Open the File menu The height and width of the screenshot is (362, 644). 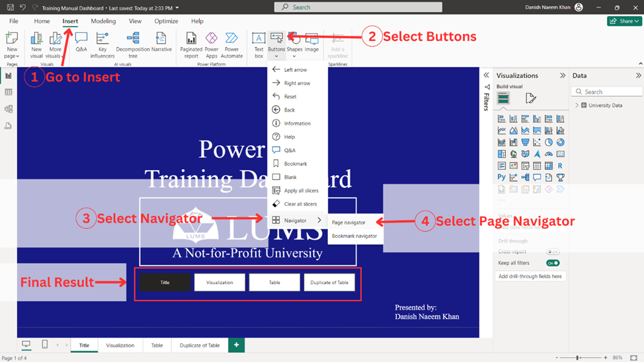pyautogui.click(x=13, y=21)
